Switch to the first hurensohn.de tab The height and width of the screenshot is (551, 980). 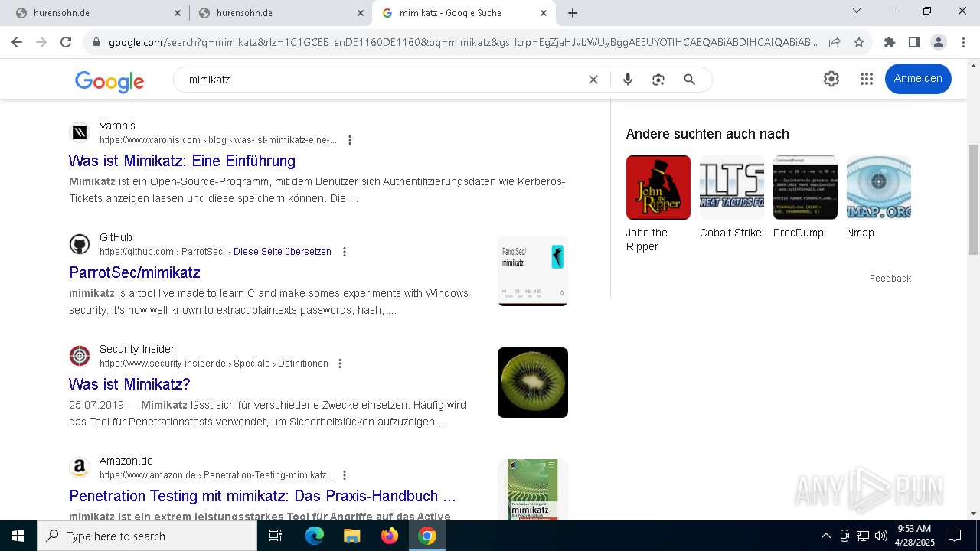point(97,13)
